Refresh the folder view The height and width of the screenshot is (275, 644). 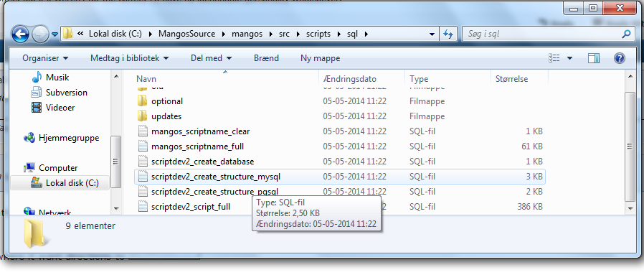coord(448,34)
